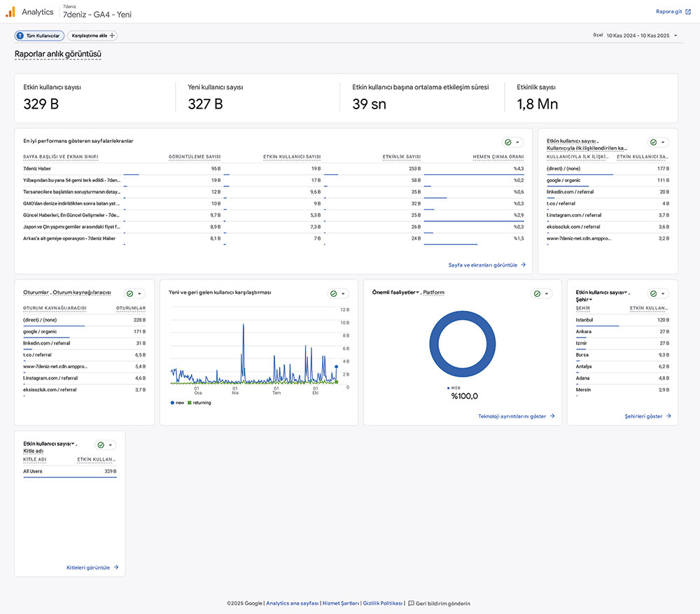700x614 pixels.
Task: Select the Tüm Kullanıcılar segment chip
Action: [x=40, y=36]
